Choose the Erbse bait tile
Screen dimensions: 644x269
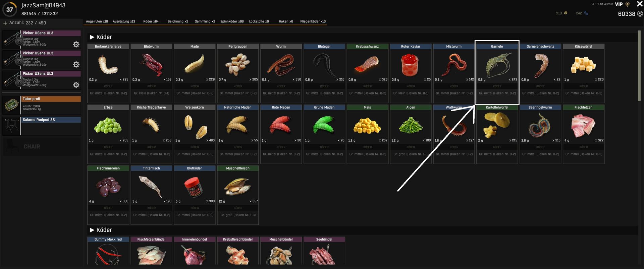click(108, 134)
